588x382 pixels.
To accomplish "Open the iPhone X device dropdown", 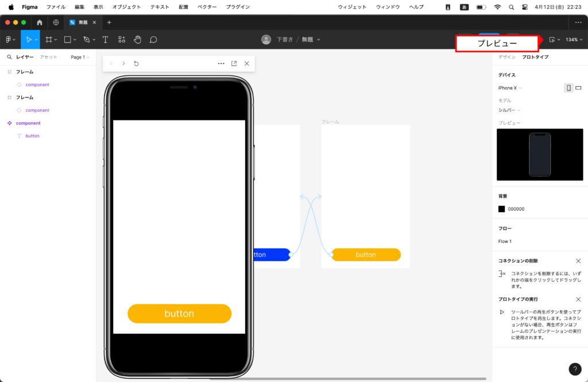I will pos(510,88).
